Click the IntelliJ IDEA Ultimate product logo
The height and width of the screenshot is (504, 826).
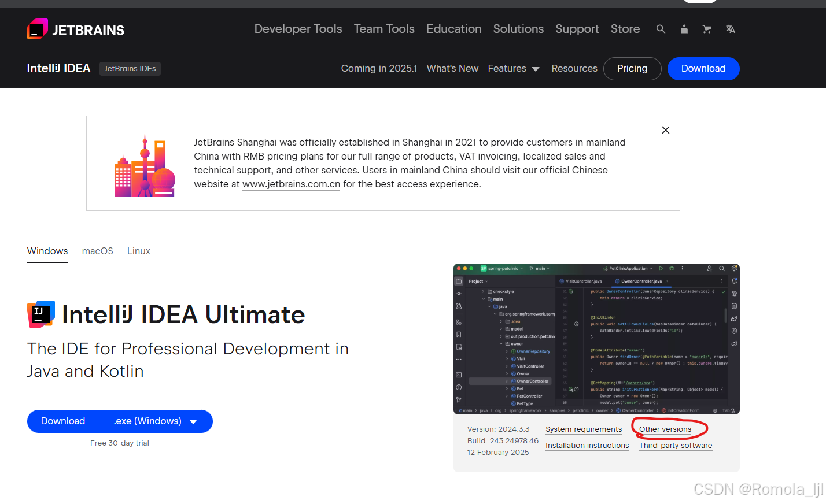[x=41, y=314]
